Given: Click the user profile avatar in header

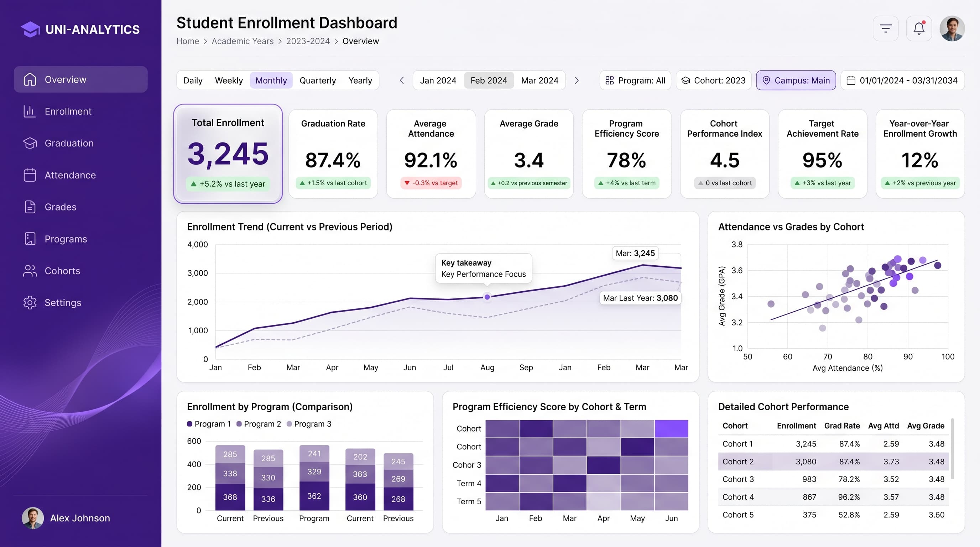Looking at the screenshot, I should tap(952, 28).
